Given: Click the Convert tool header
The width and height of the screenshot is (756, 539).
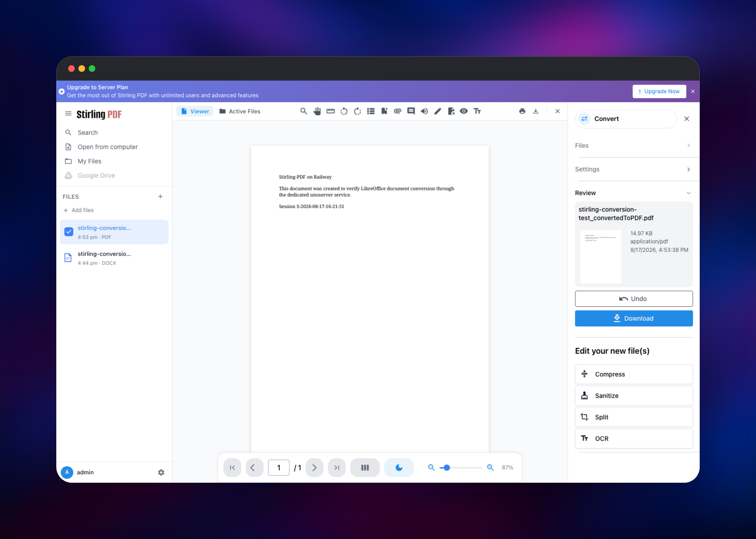Looking at the screenshot, I should (626, 119).
